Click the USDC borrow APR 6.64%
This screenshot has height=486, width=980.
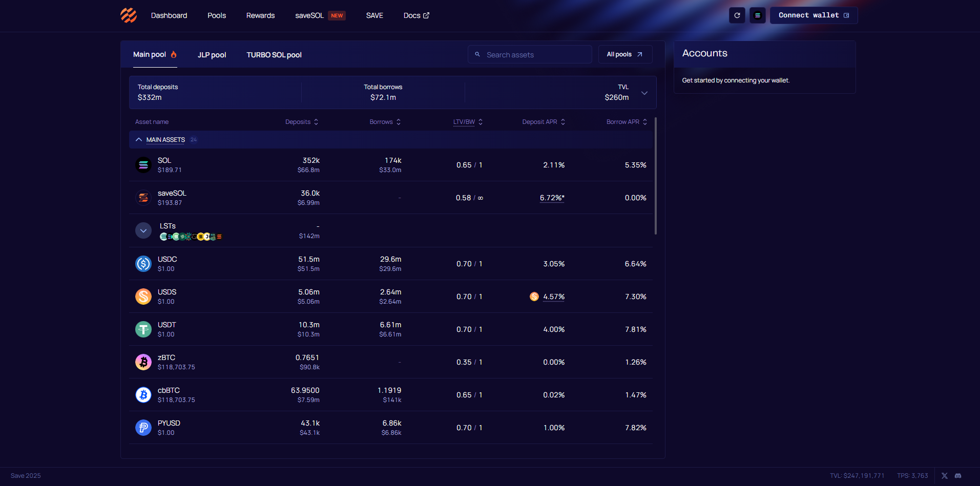click(636, 264)
